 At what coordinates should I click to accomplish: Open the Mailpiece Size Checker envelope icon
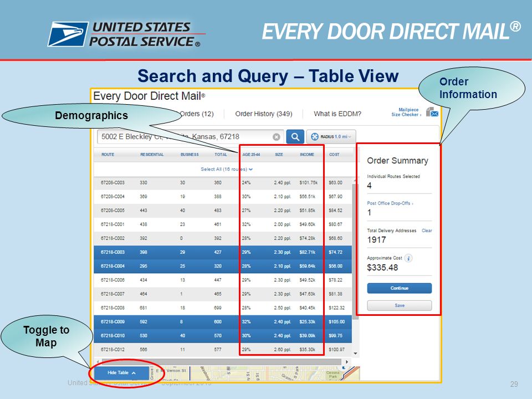click(x=432, y=112)
